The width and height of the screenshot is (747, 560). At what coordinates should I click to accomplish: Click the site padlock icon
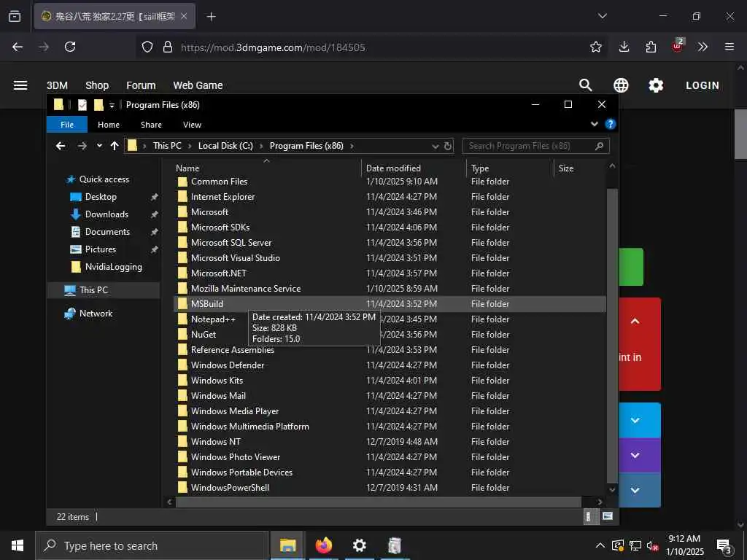167,47
